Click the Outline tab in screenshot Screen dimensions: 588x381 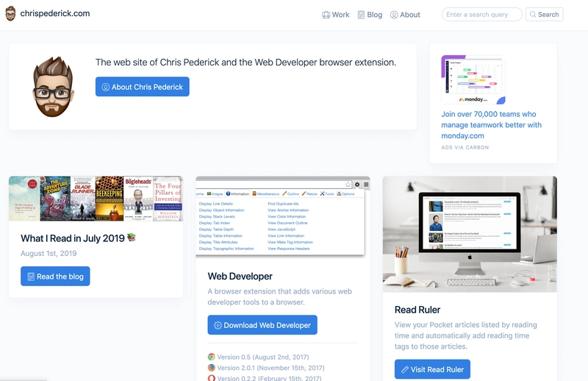pyautogui.click(x=290, y=193)
